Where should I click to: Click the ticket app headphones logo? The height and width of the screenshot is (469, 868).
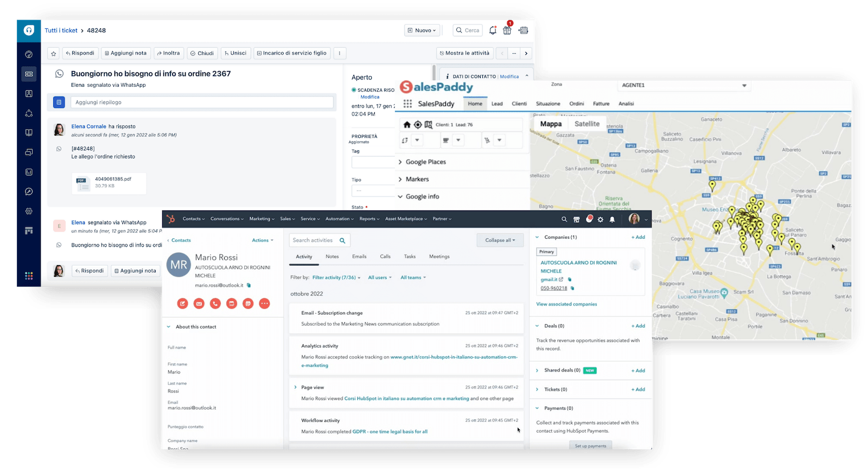coord(29,30)
